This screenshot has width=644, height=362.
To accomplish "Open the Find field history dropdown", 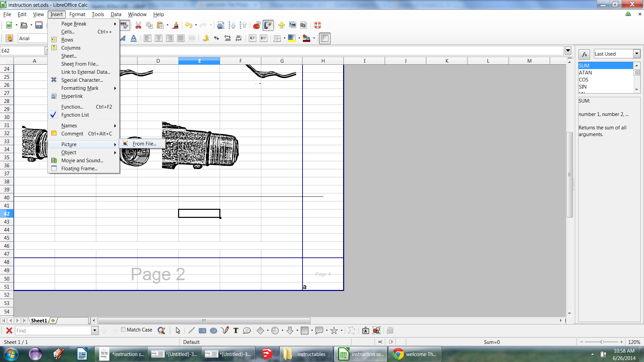I will [95, 331].
